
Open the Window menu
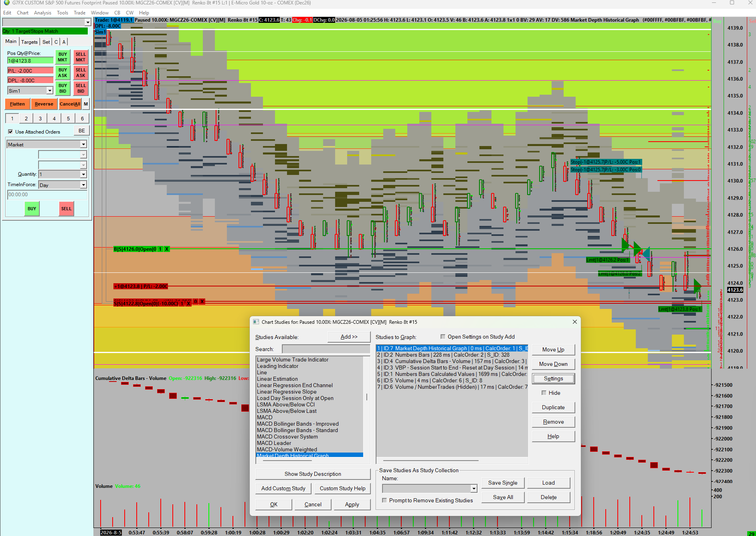point(100,12)
